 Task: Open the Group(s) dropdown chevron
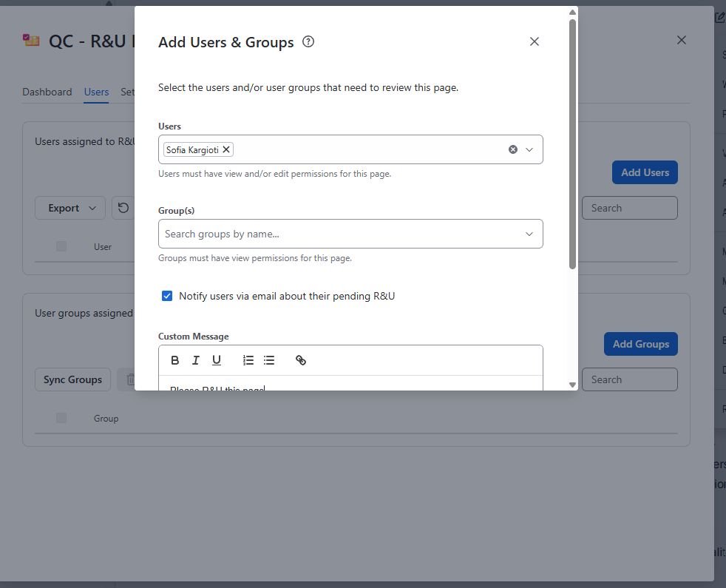[529, 234]
